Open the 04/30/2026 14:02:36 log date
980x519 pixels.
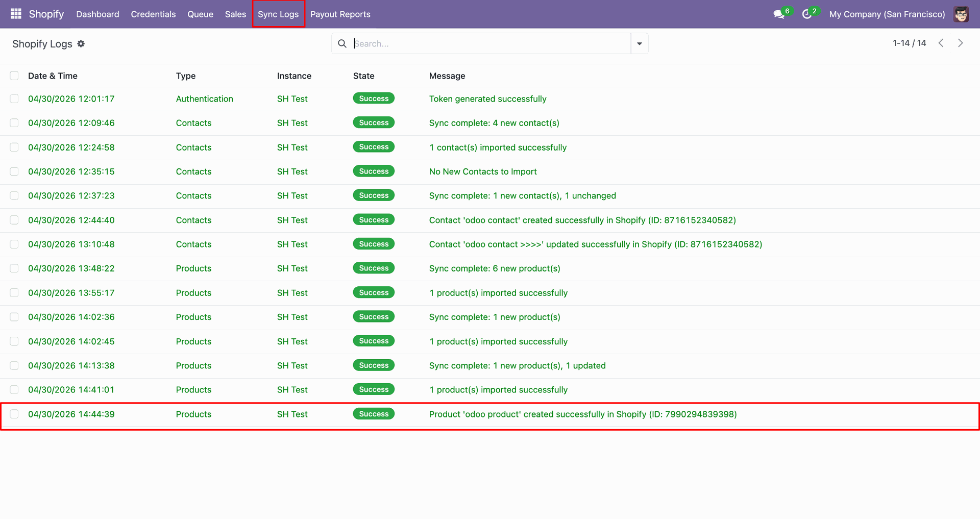pyautogui.click(x=71, y=317)
